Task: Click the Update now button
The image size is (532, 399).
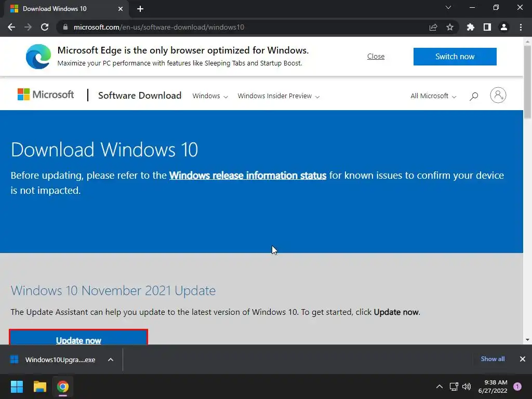Action: 78,337
